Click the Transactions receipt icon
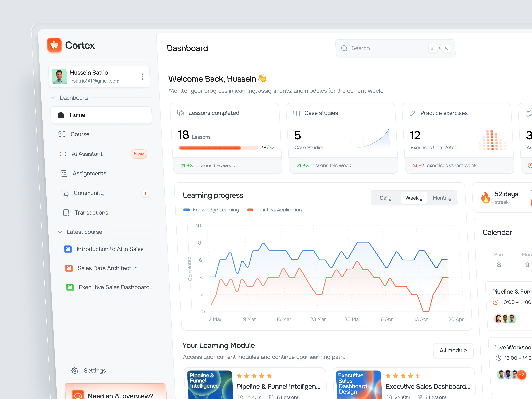 click(66, 213)
